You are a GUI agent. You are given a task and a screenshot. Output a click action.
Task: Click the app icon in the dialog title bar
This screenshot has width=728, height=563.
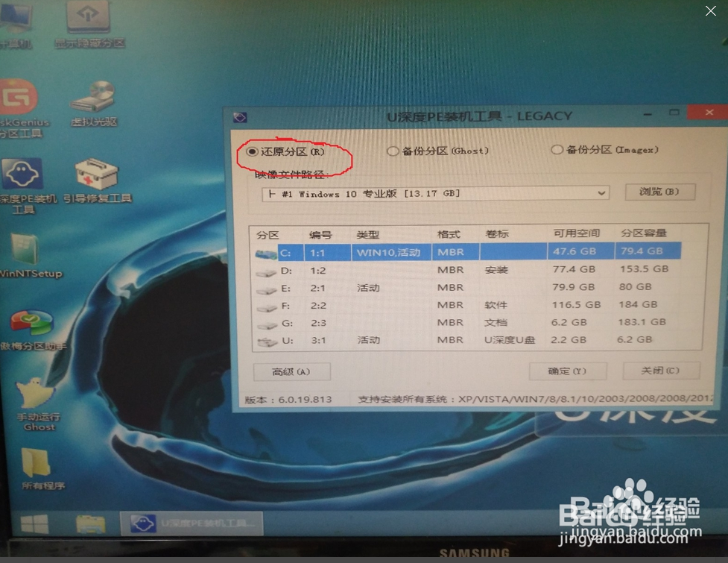pos(240,117)
